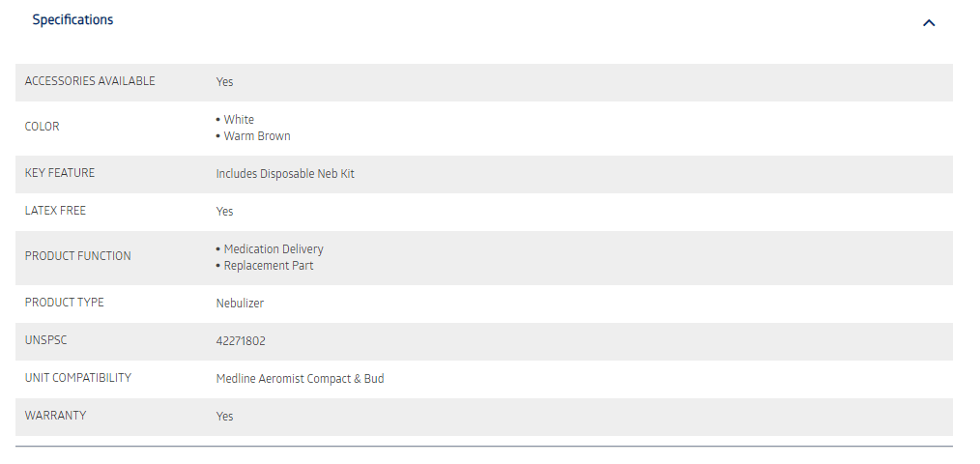980x464 pixels.
Task: Click the Yes value for Warranty
Action: (224, 417)
